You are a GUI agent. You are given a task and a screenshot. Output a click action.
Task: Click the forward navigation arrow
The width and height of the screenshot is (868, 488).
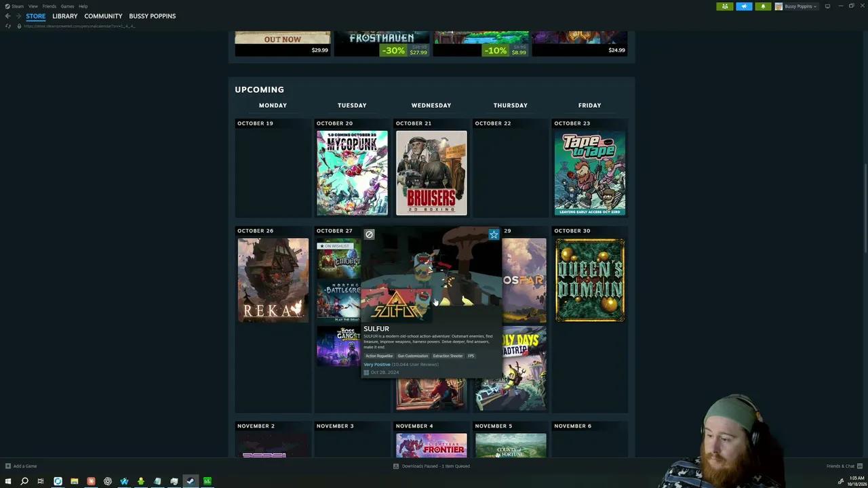[18, 16]
